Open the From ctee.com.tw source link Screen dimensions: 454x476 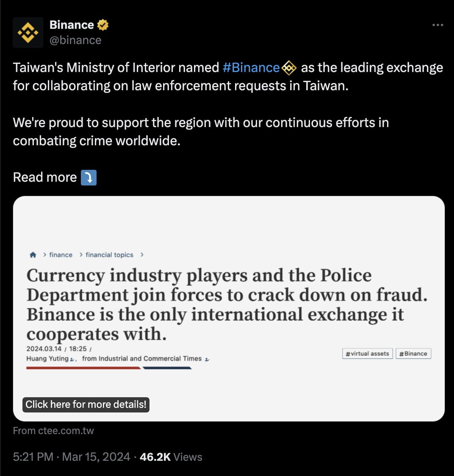53,430
